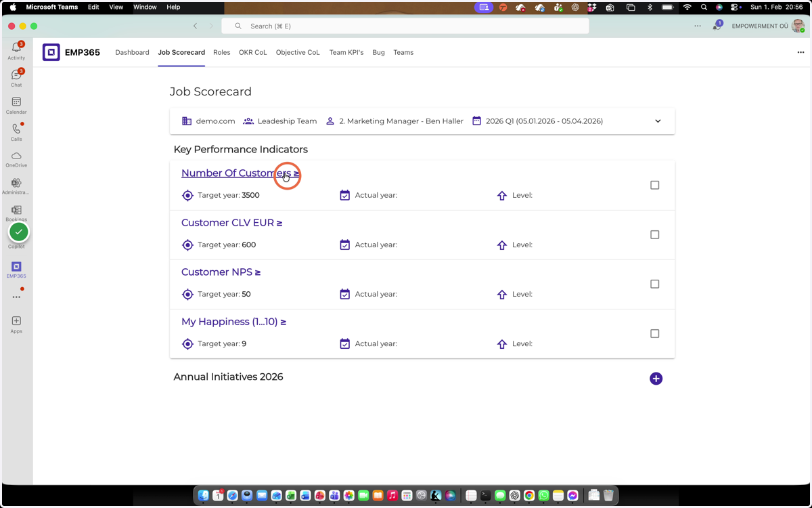Tick the Number Of Customers checkbox
812x508 pixels.
654,185
